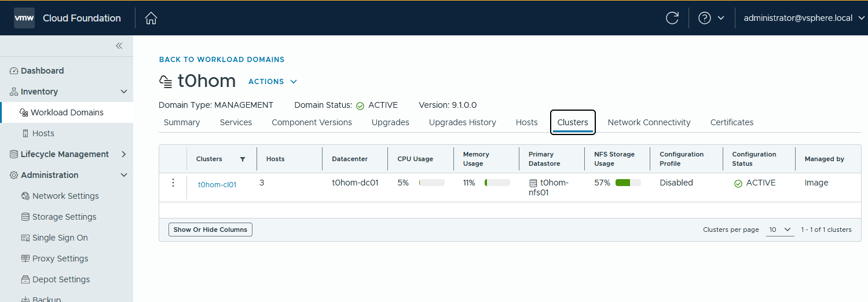The width and height of the screenshot is (868, 302).
Task: Expand the Lifecycle Management section
Action: (123, 154)
